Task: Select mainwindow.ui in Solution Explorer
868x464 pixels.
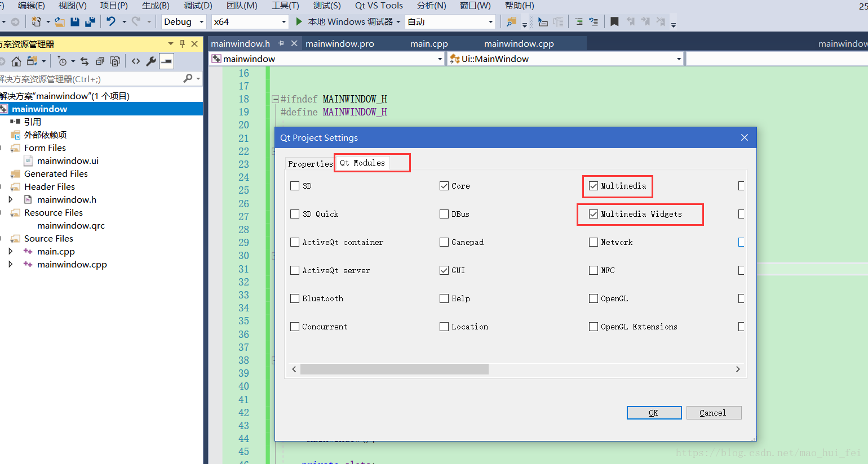Action: click(68, 160)
